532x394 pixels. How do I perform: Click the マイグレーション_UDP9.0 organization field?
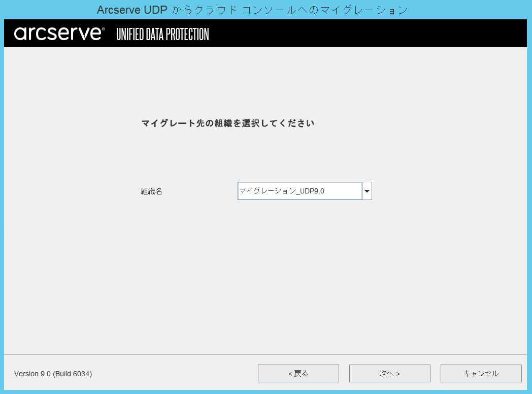300,191
